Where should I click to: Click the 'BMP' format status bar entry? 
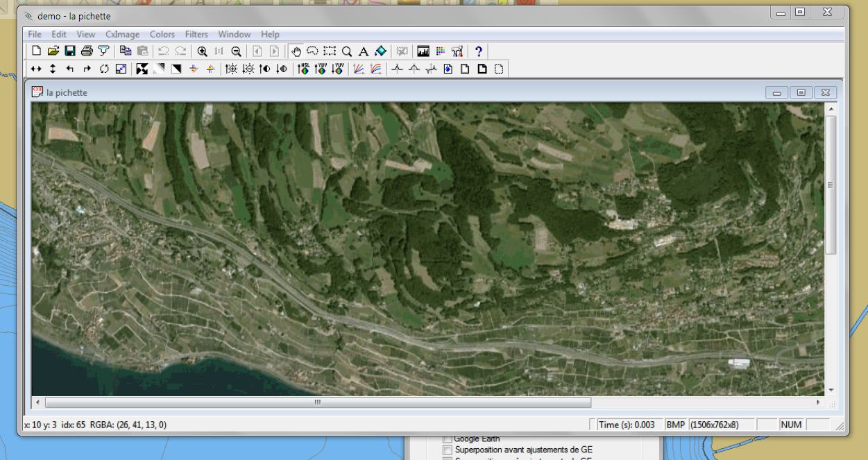tap(675, 425)
